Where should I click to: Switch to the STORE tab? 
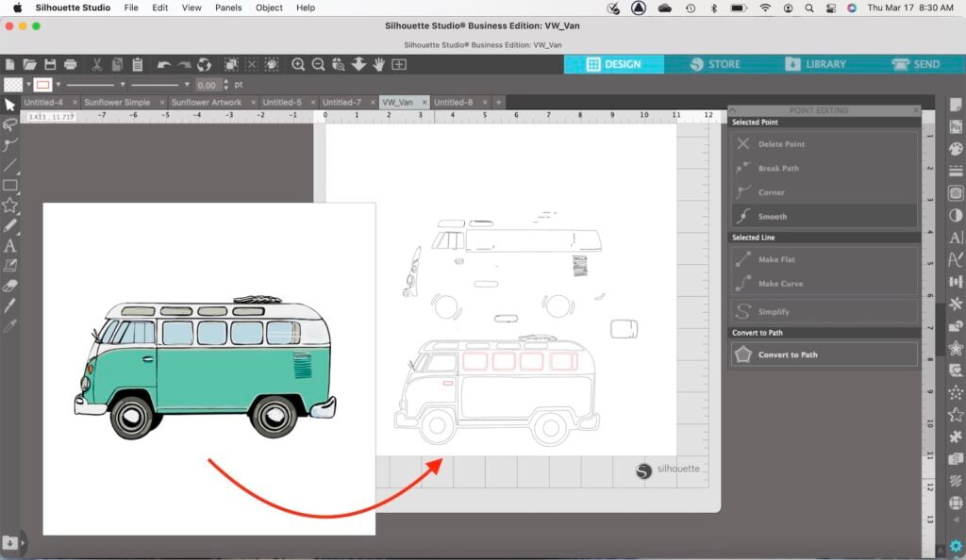pyautogui.click(x=715, y=64)
